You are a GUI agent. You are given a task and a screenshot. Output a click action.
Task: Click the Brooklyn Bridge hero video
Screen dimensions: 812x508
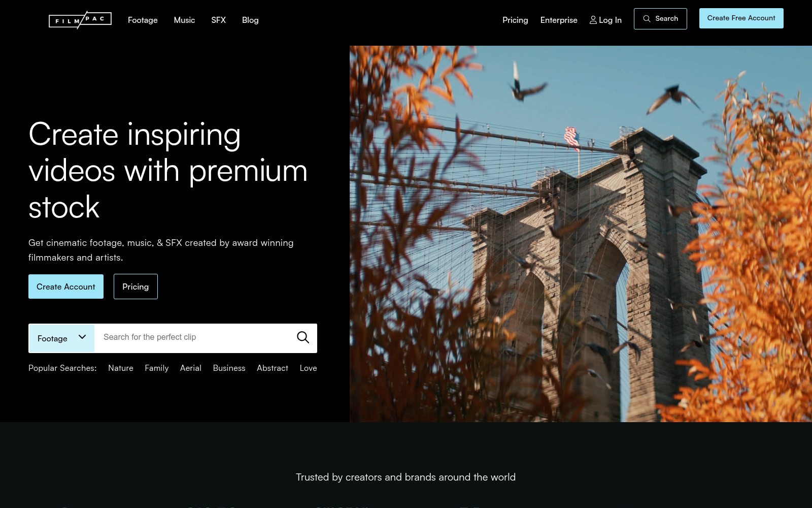(x=581, y=234)
